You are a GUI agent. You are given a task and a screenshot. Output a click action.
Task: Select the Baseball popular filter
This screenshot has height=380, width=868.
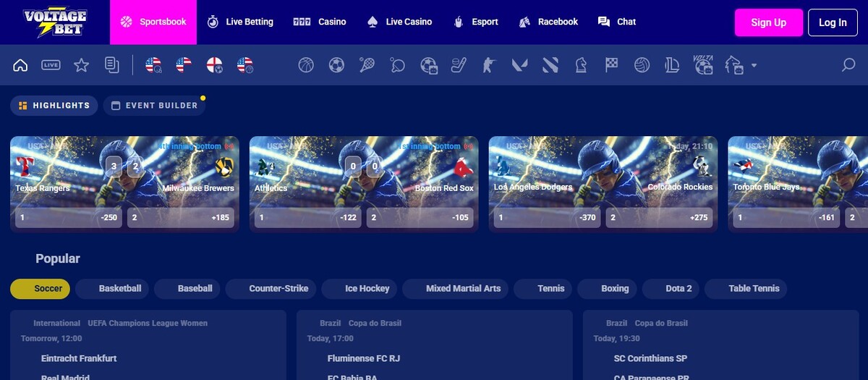coord(187,289)
